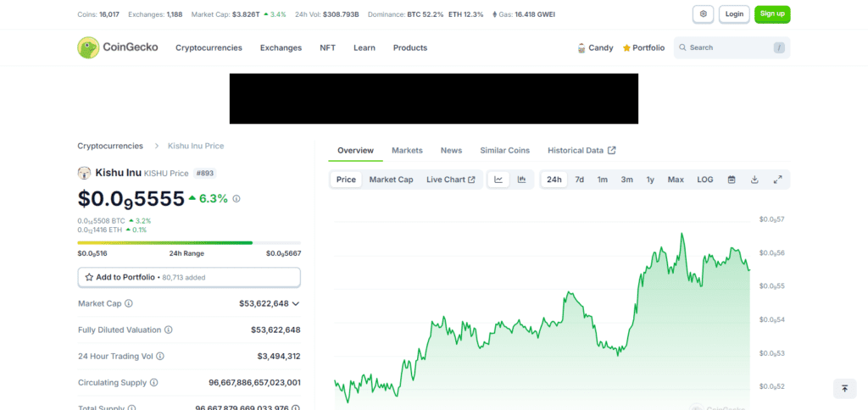Click the CoinGecko logo
Image resolution: width=868 pixels, height=410 pixels.
click(117, 47)
